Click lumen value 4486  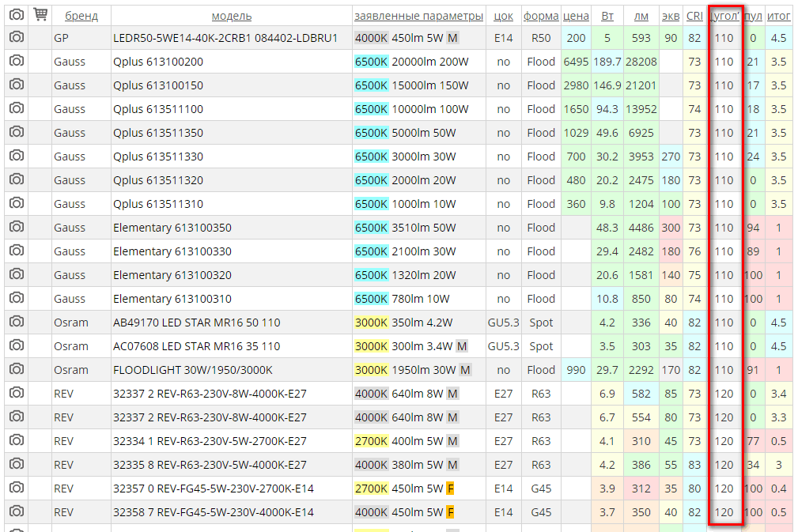pos(641,228)
